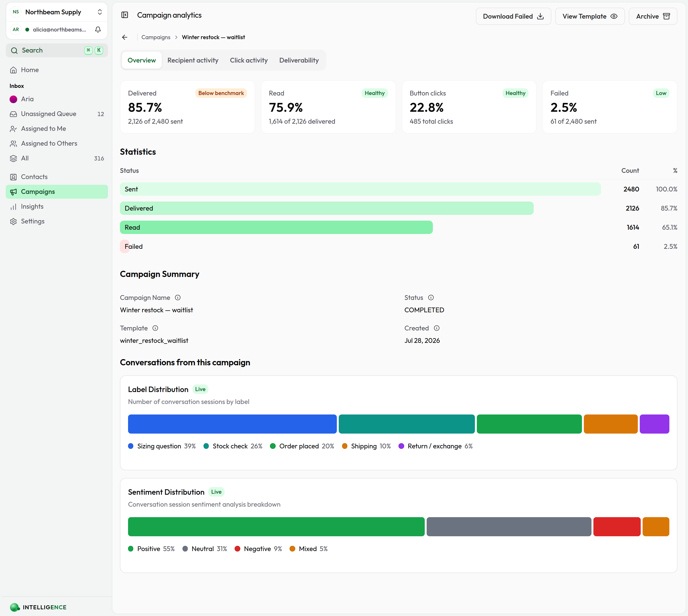688x616 pixels.
Task: Click the Failed card Low badge
Action: pos(661,93)
